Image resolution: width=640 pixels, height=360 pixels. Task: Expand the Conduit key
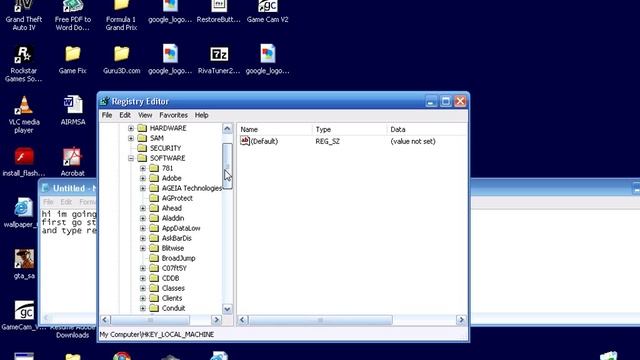coord(143,308)
